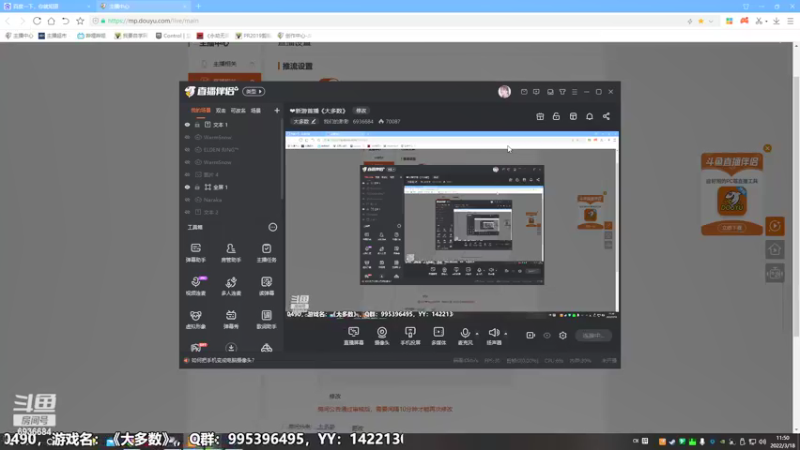
Task: Open a new browser tab with plus
Action: tap(198, 6)
